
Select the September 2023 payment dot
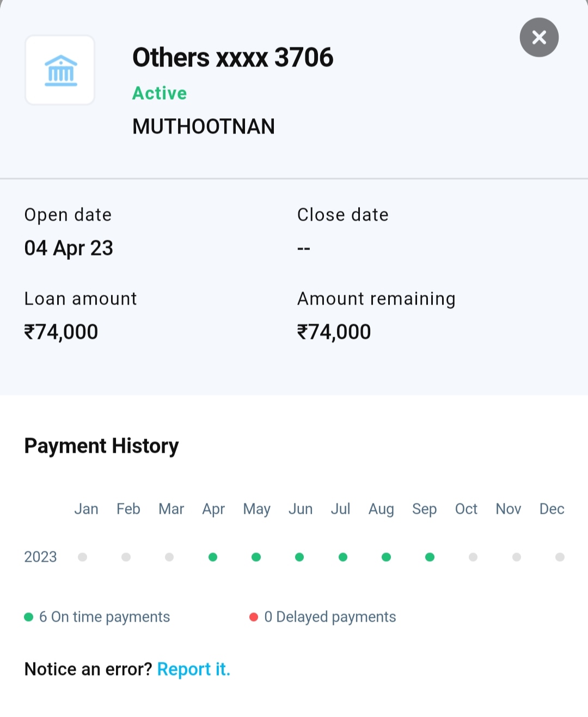click(x=430, y=557)
